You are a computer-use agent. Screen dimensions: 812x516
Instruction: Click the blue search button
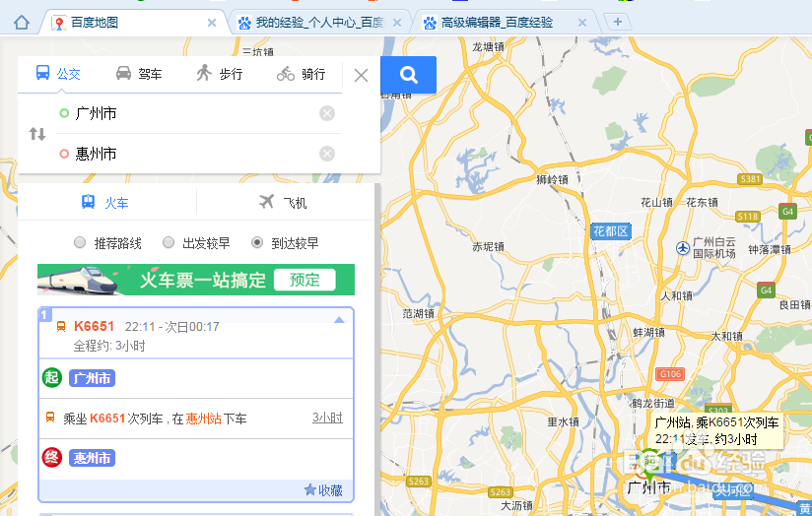(409, 75)
